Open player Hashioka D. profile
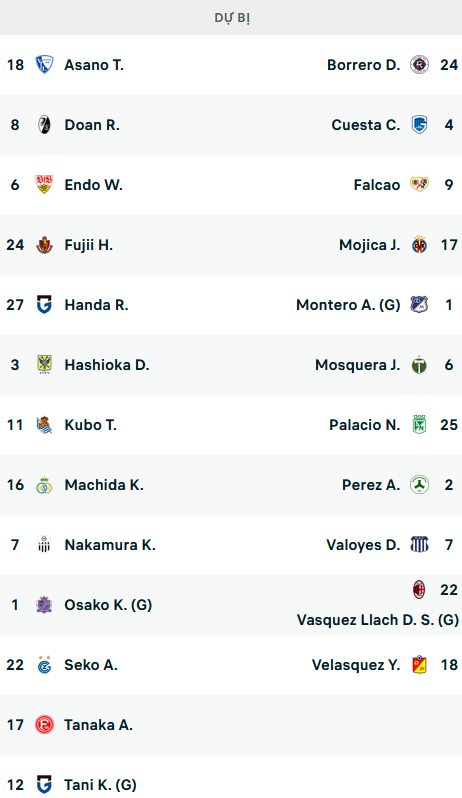Viewport: 462px width, 798px height. (x=107, y=365)
